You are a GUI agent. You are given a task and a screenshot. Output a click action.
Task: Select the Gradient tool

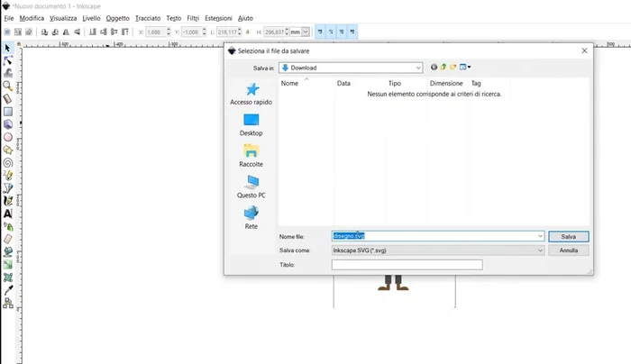point(7,264)
